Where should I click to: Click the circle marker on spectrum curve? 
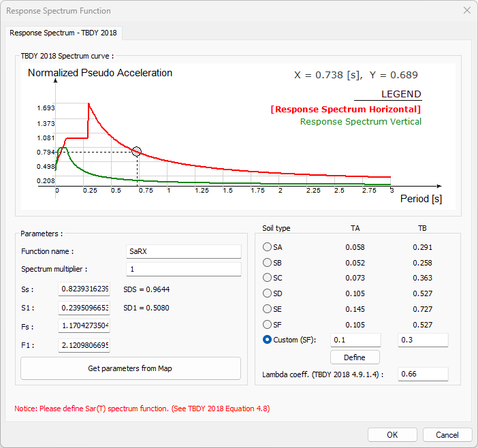click(137, 152)
